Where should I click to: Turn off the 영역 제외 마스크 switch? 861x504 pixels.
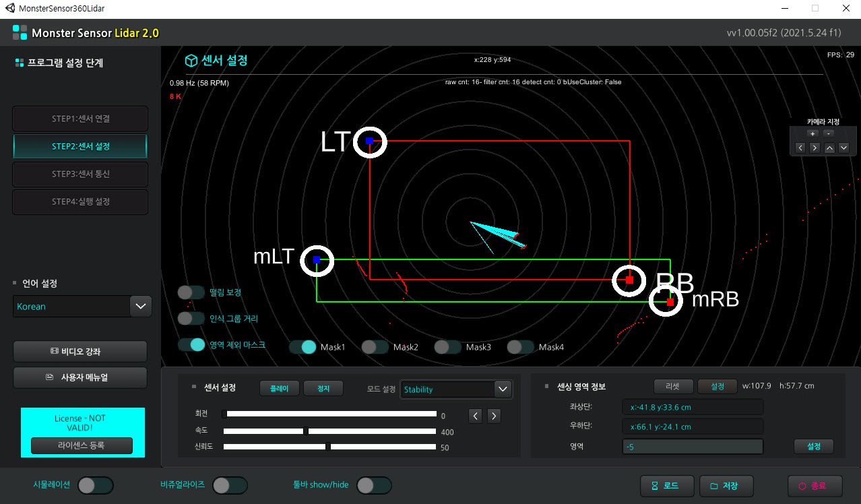pos(191,344)
